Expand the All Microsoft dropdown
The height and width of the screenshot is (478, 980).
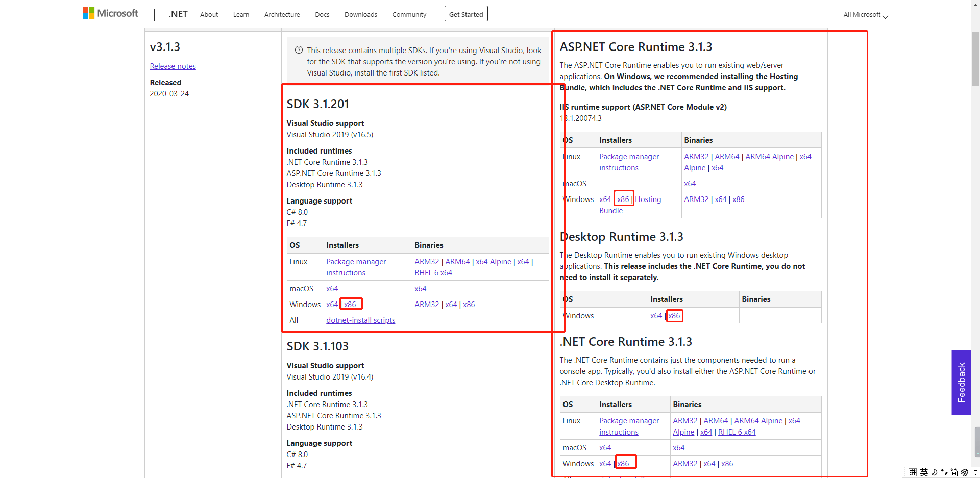coord(866,15)
